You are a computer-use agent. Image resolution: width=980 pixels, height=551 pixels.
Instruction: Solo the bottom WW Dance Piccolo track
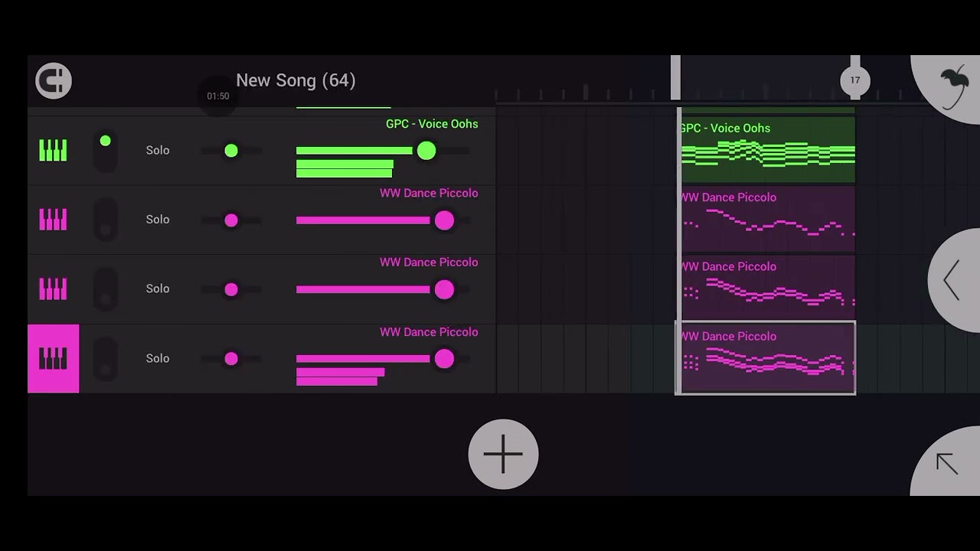158,358
